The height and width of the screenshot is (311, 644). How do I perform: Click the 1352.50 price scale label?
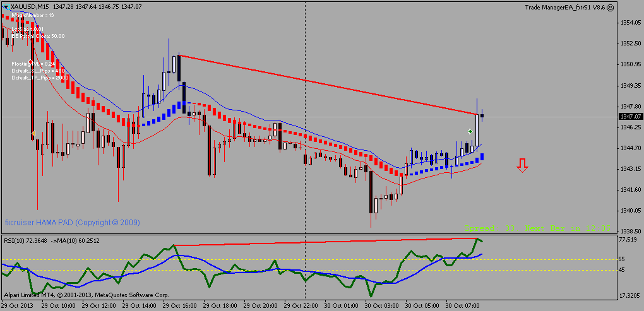[x=631, y=43]
